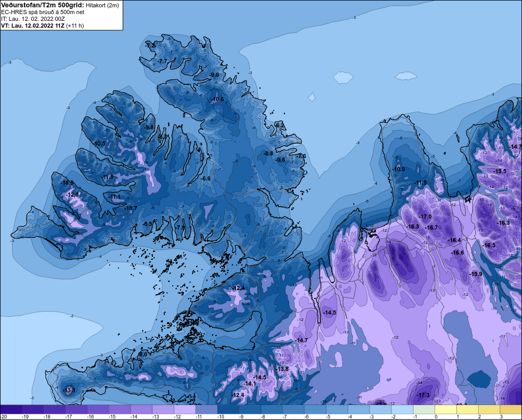Click the -17.0 temperature value on the map

pos(425,217)
